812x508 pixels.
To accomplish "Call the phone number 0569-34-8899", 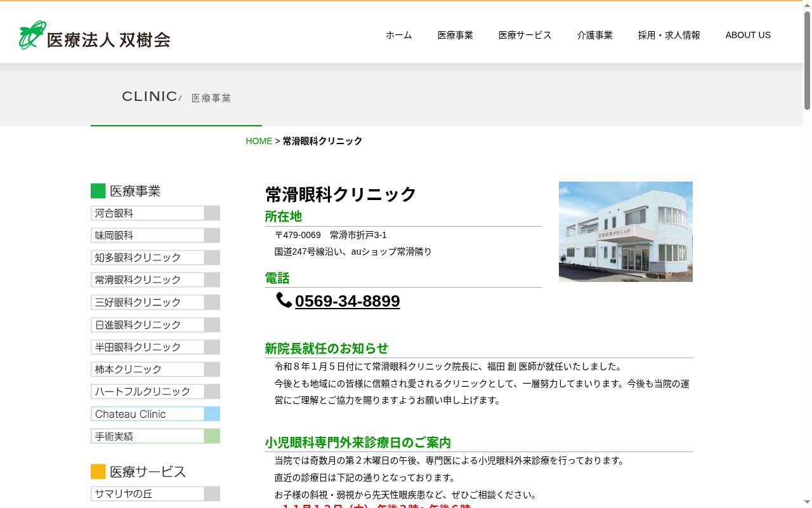I will pos(347,301).
